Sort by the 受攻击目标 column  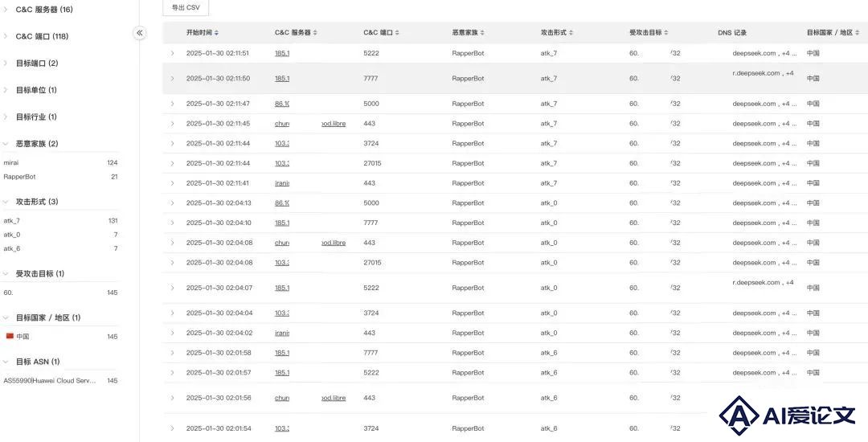[x=666, y=33]
